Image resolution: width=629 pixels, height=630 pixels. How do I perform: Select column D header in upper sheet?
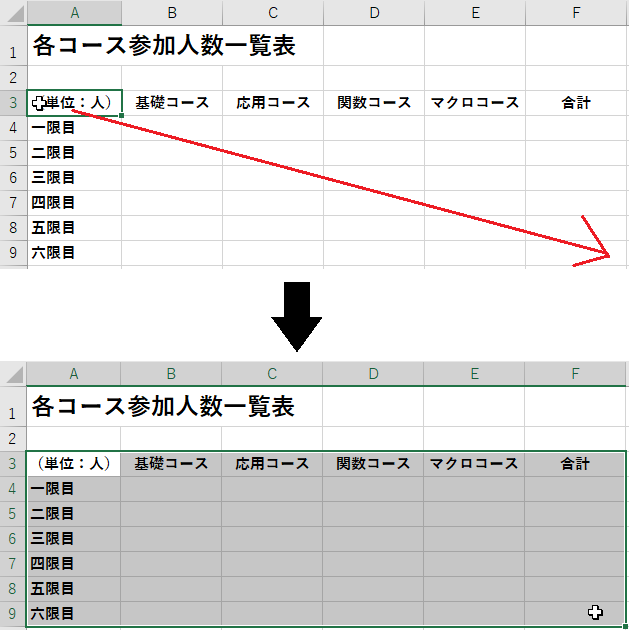pos(374,13)
